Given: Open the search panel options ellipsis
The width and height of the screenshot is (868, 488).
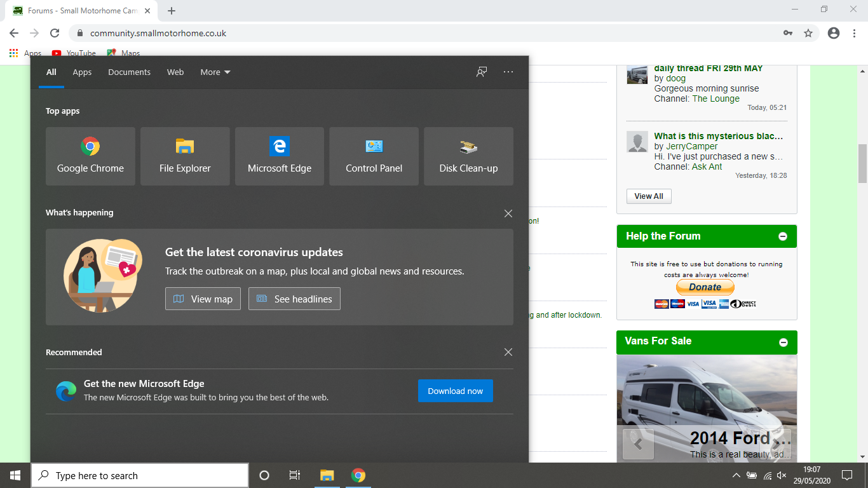Looking at the screenshot, I should 508,72.
